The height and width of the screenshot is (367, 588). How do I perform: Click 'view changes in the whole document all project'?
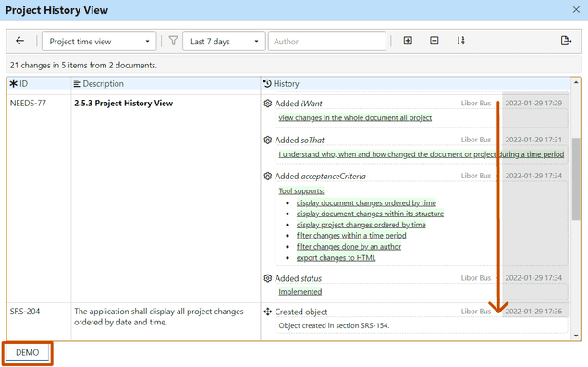coord(355,117)
